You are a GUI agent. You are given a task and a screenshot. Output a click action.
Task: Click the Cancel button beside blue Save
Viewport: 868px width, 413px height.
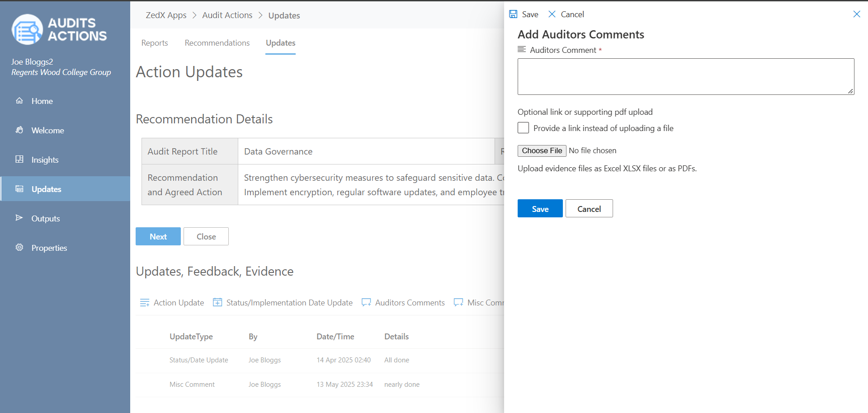coord(589,208)
